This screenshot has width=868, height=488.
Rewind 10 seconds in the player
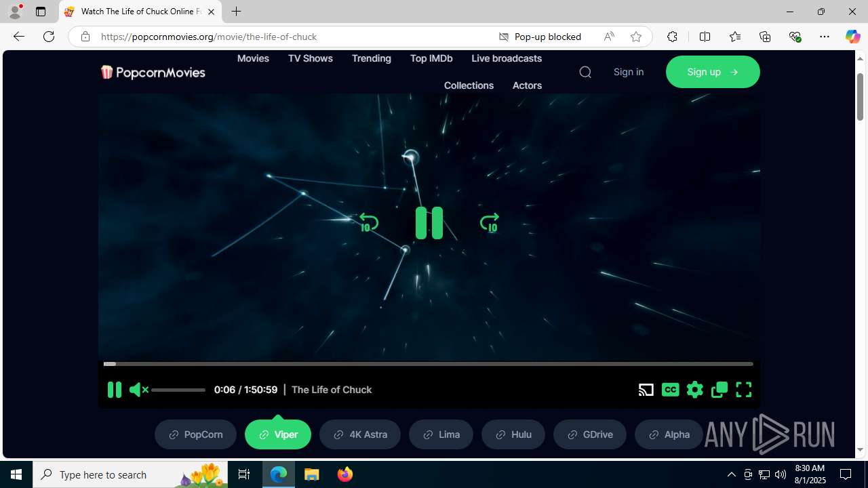click(x=368, y=222)
